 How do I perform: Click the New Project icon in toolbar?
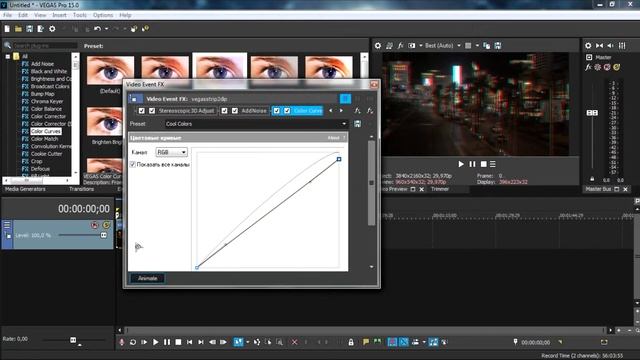7,29
